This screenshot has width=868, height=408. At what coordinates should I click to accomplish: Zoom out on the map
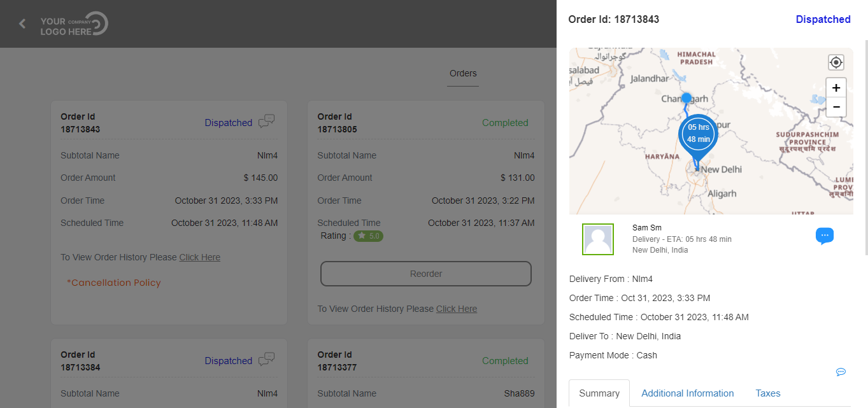836,107
